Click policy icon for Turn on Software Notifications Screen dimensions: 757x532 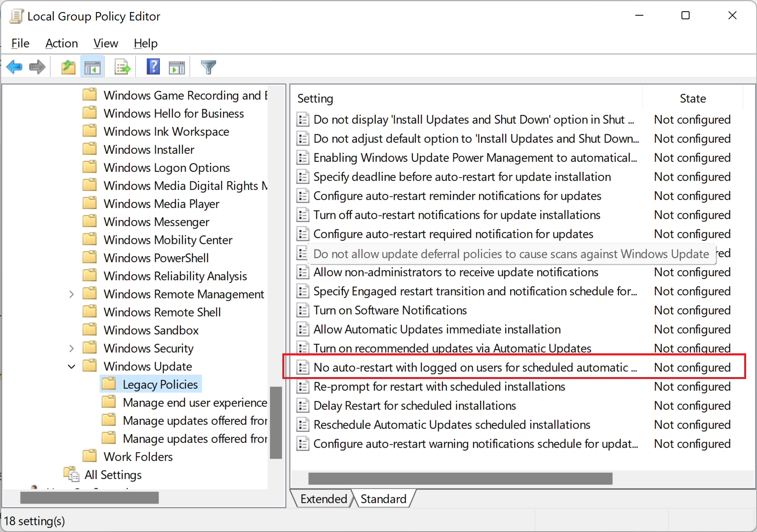(x=303, y=310)
